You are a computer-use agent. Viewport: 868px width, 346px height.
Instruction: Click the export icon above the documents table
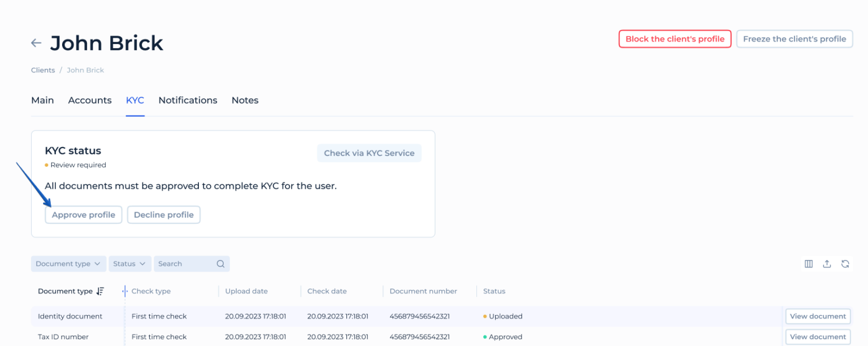827,263
